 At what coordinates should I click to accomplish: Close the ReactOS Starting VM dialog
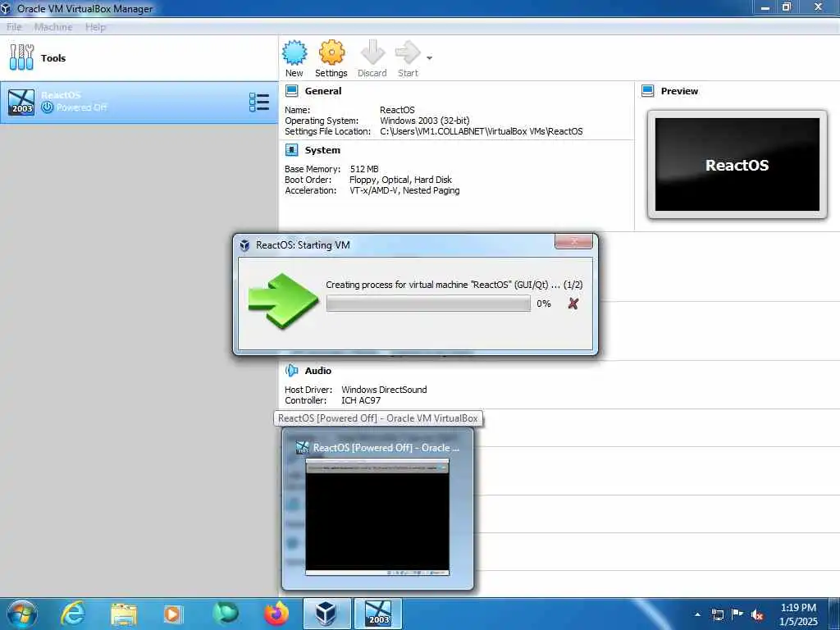[573, 242]
